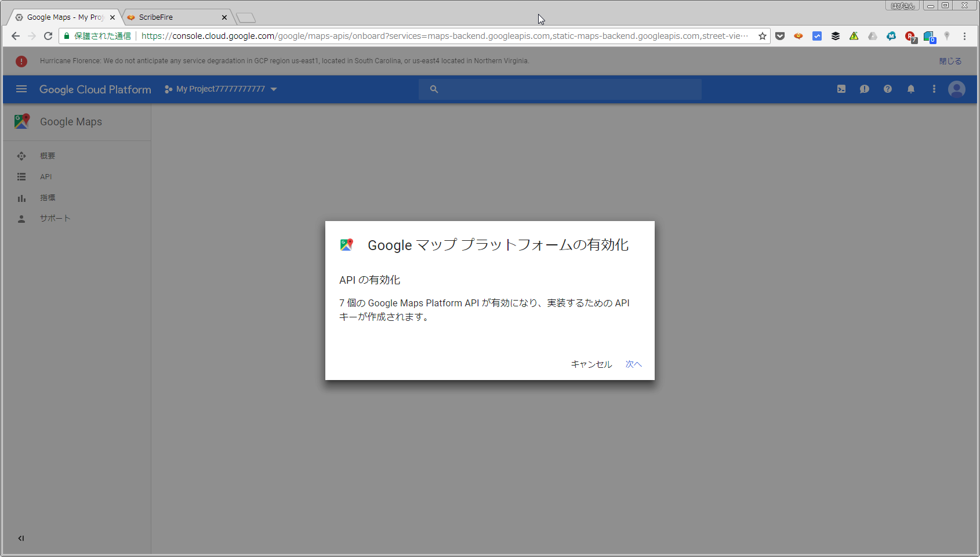Click the yellow warning triangle extension icon
The image size is (980, 557).
[854, 36]
